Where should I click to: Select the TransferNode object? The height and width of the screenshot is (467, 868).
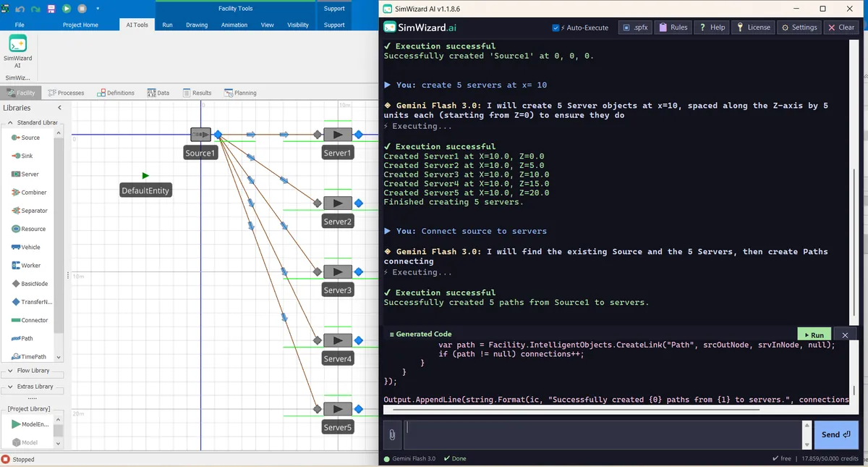[31, 302]
